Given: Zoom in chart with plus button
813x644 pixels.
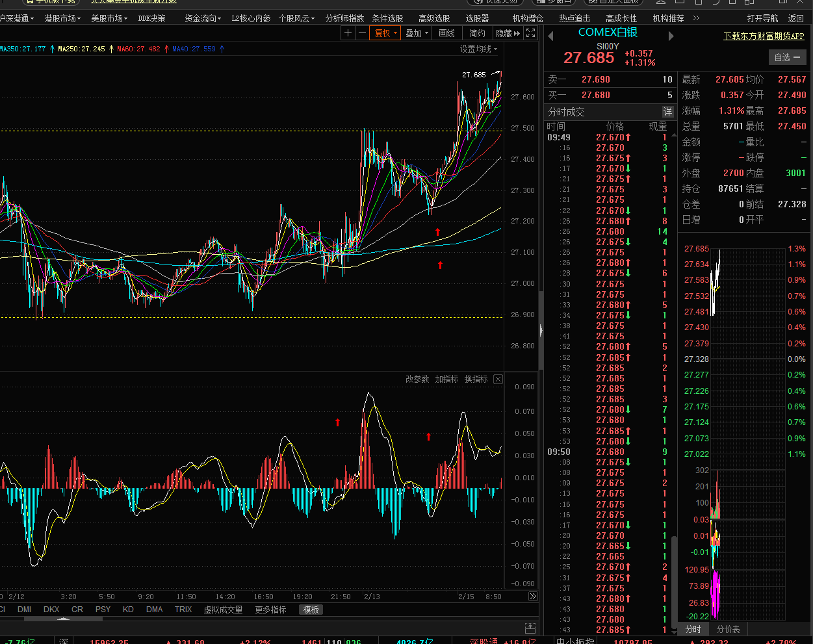Looking at the screenshot, I should tap(348, 33).
